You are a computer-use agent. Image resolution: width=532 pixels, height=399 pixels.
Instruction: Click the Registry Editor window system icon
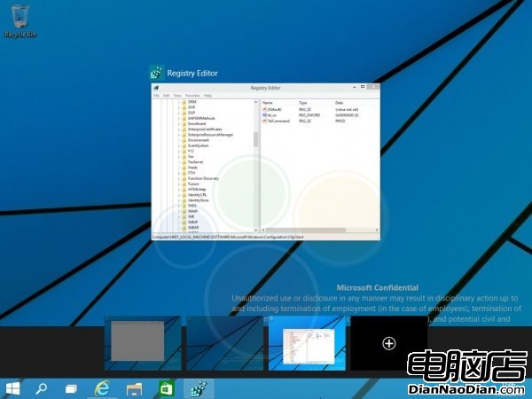coord(156,88)
